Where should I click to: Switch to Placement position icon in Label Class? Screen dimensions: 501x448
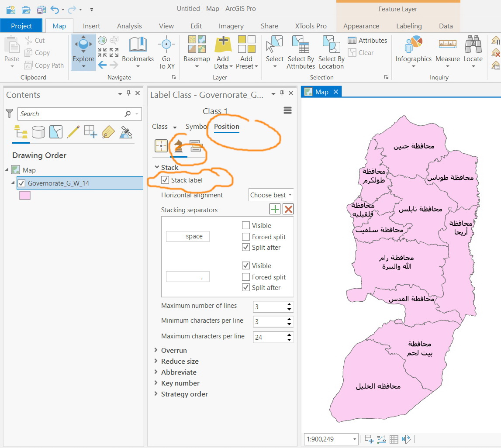tap(161, 146)
